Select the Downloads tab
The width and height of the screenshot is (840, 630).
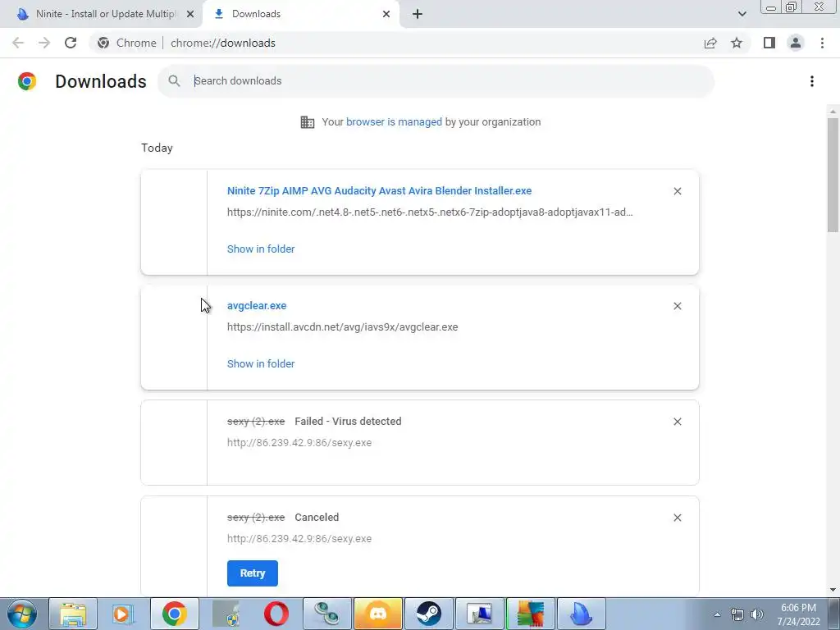(300, 14)
